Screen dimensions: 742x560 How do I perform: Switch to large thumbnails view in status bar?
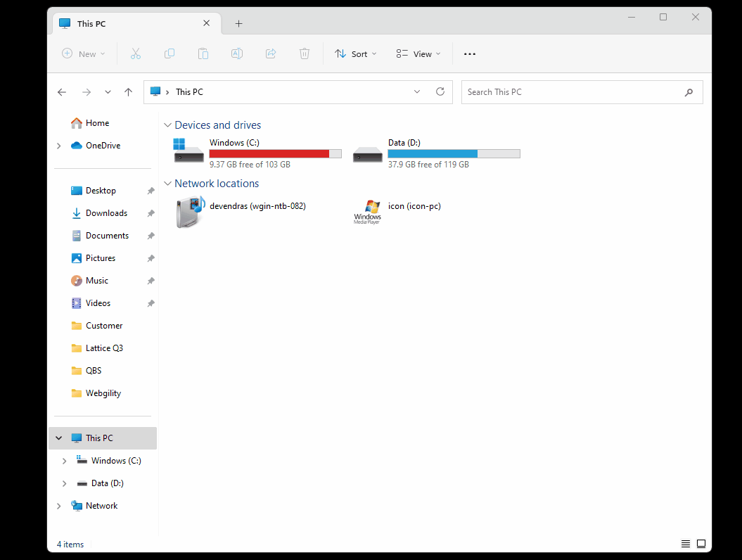(701, 544)
